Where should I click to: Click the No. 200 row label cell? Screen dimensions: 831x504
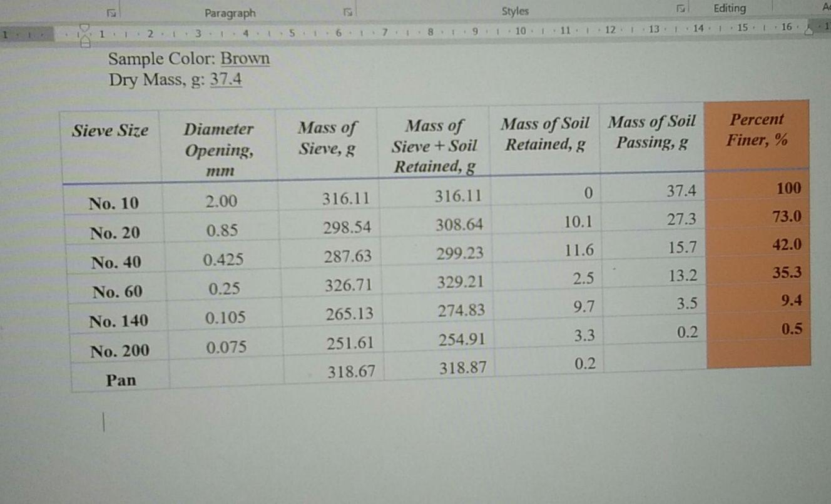pos(119,351)
